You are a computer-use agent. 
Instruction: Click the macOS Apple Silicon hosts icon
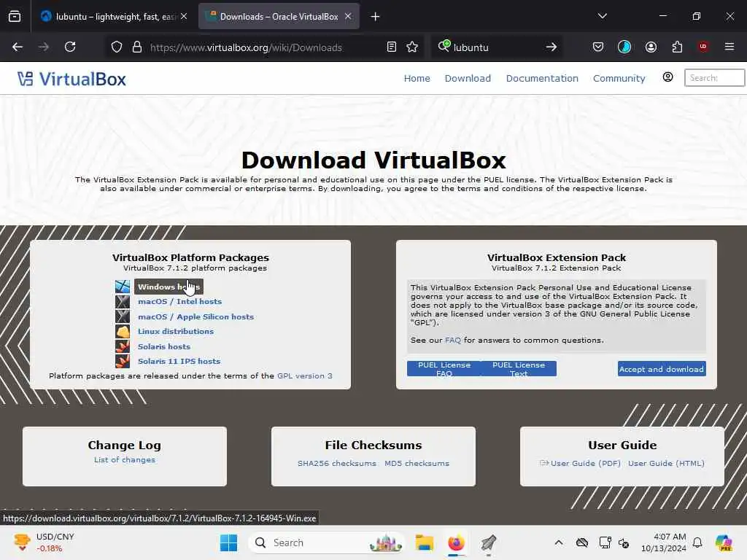coord(123,316)
